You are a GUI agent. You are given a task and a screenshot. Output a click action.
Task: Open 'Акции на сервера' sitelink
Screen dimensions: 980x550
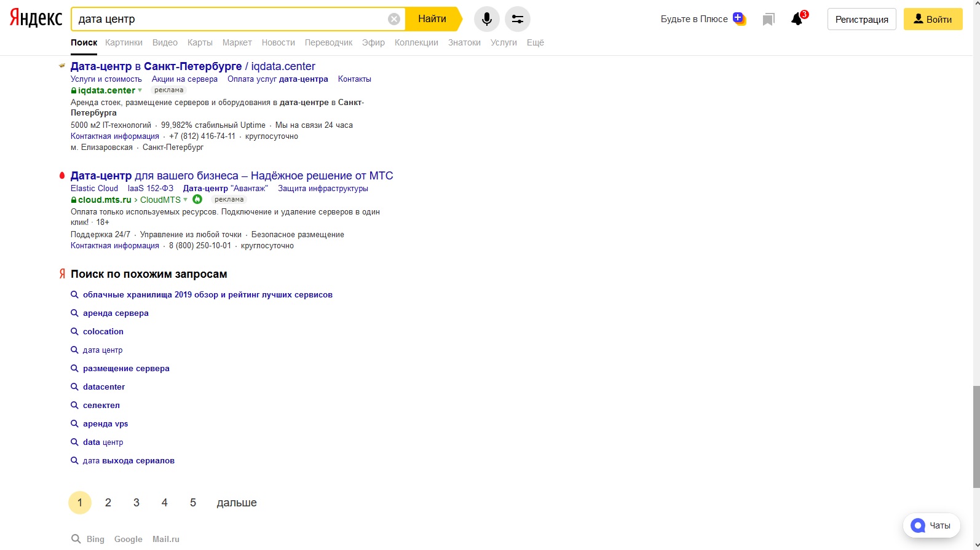tap(184, 79)
